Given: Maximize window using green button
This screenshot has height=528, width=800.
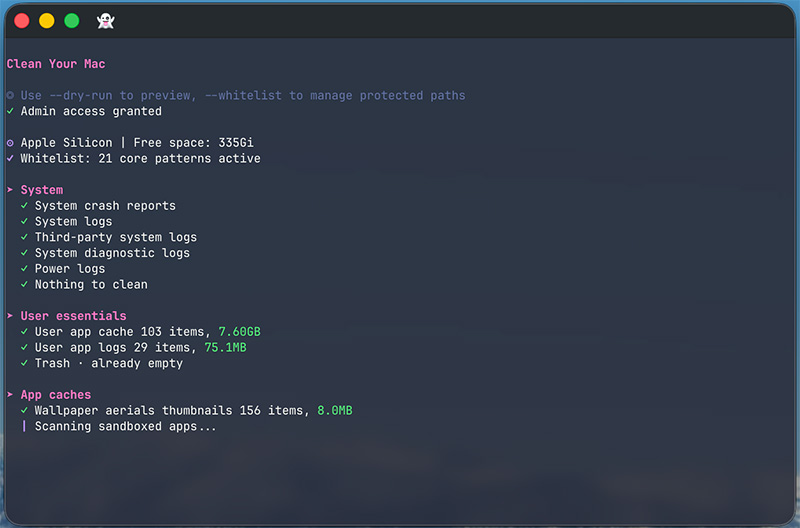Looking at the screenshot, I should click(x=72, y=21).
